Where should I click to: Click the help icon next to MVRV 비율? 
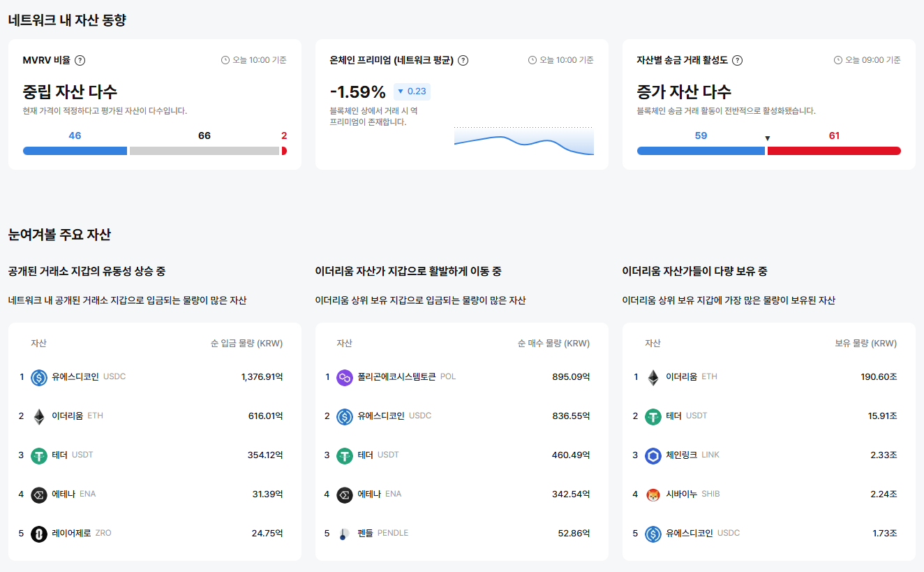[x=80, y=60]
